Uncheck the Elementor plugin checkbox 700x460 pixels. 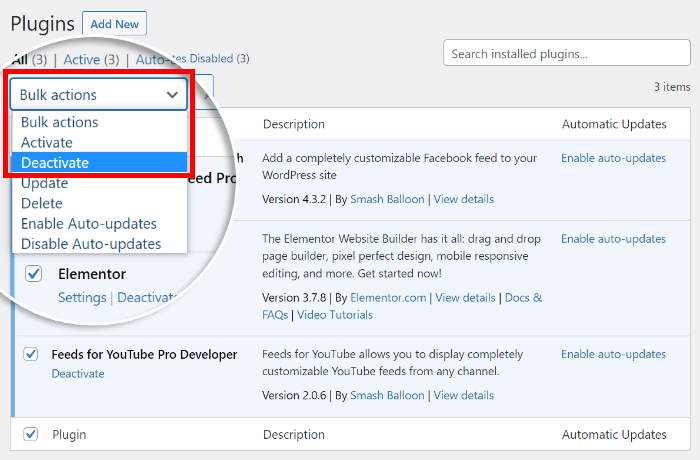coord(34,273)
